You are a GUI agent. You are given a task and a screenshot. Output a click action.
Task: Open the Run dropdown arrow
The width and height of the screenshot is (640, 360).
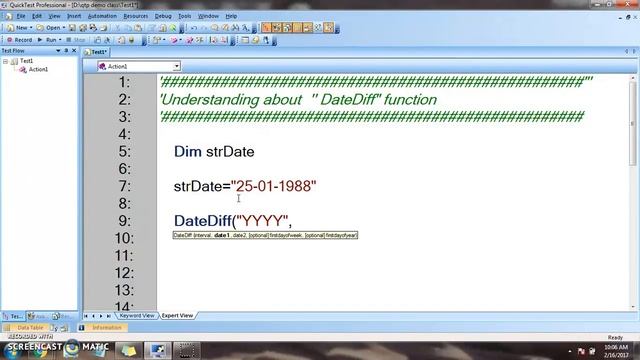(x=60, y=40)
